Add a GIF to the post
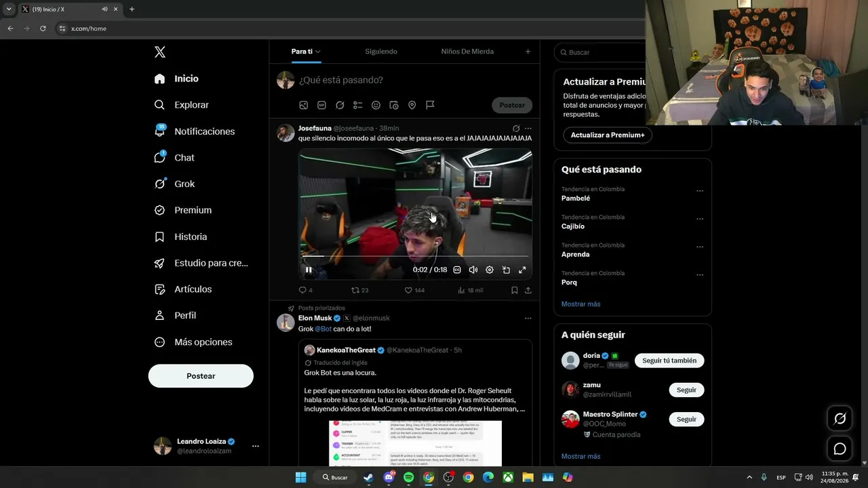 (322, 105)
